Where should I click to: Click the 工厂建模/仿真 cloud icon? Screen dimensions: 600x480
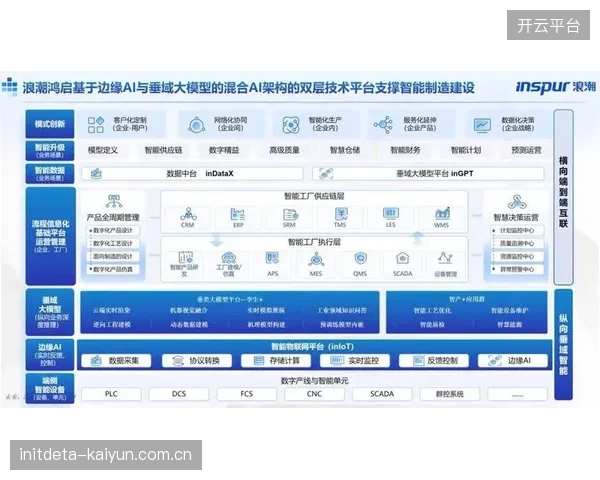(228, 257)
